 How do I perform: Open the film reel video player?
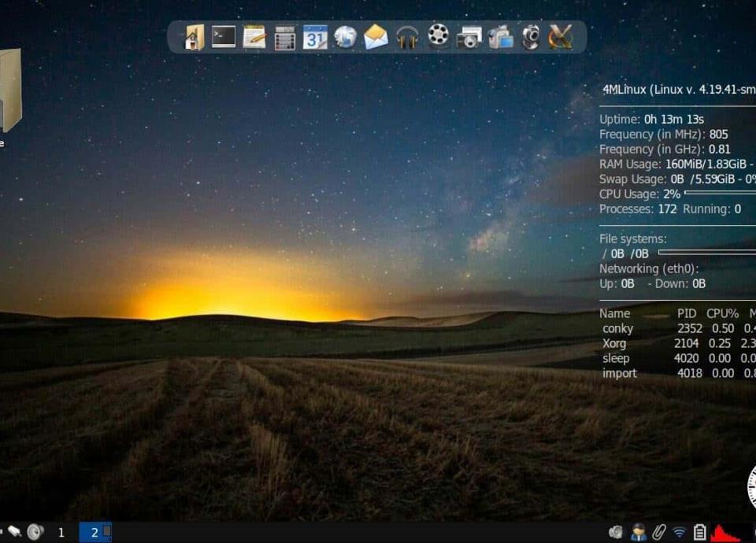[438, 37]
